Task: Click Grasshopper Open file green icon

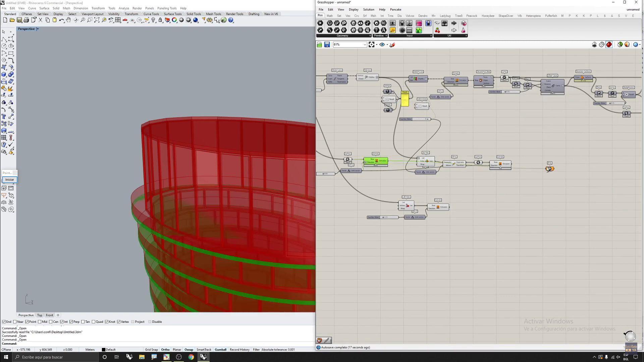Action: [x=319, y=45]
